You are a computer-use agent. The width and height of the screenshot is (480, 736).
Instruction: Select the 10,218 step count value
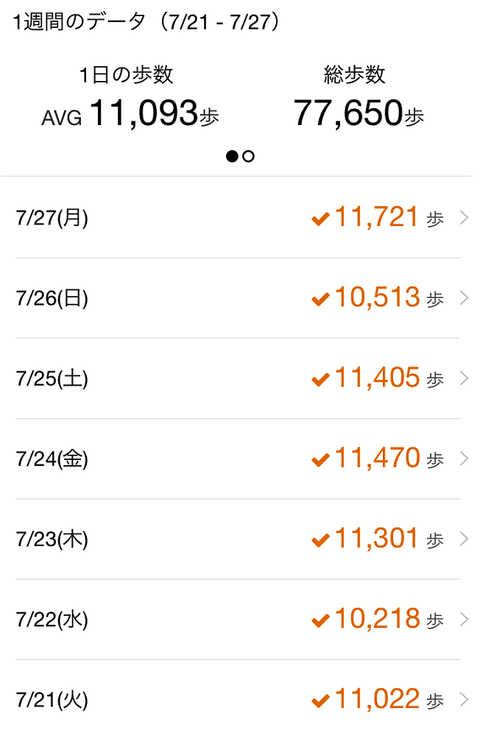point(377,618)
